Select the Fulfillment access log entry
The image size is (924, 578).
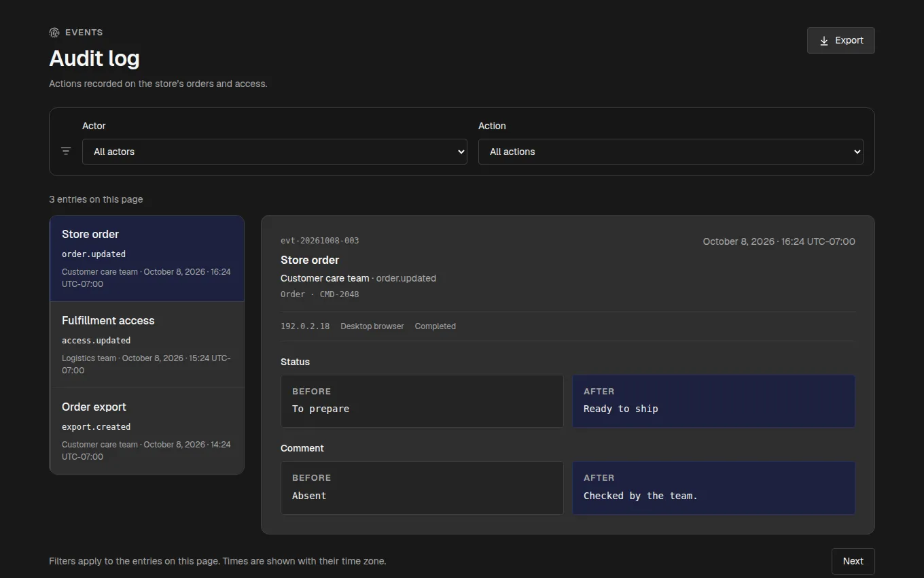(x=147, y=345)
